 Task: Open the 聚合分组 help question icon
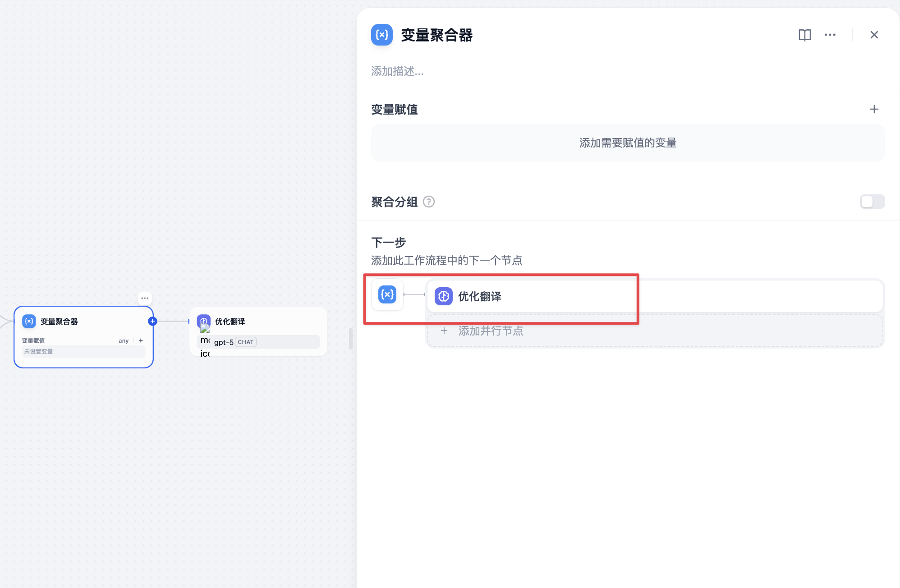429,202
